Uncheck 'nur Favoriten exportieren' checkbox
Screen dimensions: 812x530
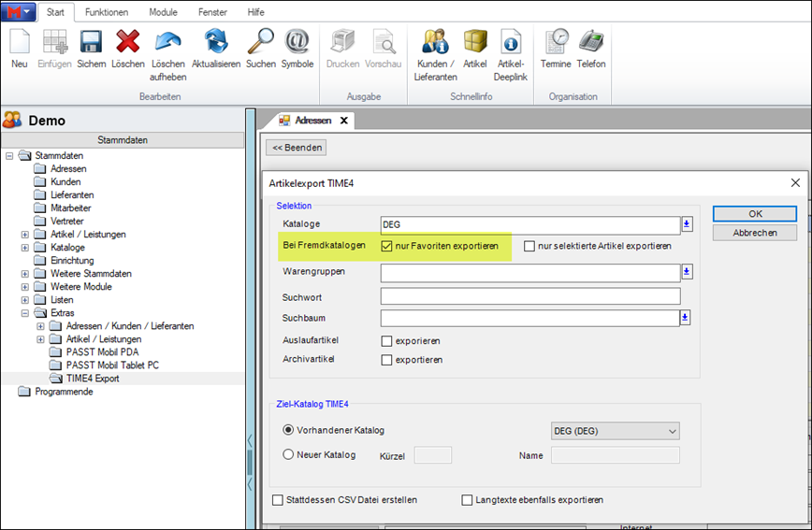tap(387, 247)
